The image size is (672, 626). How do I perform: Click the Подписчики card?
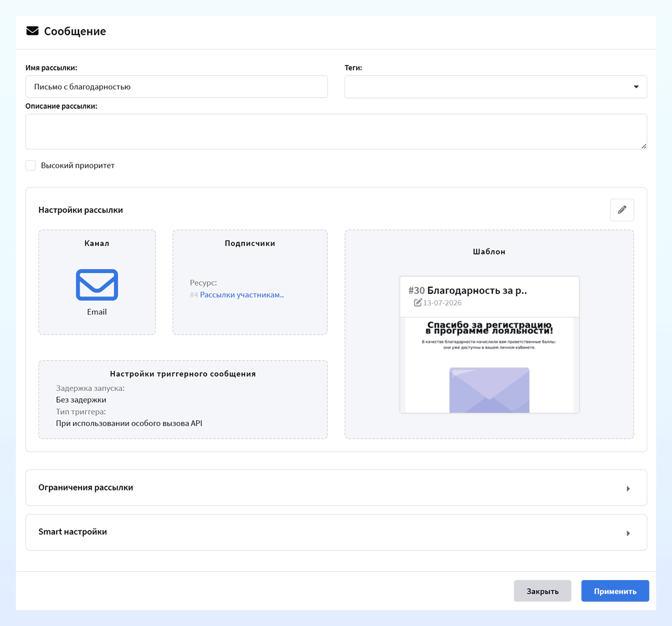coord(250,282)
